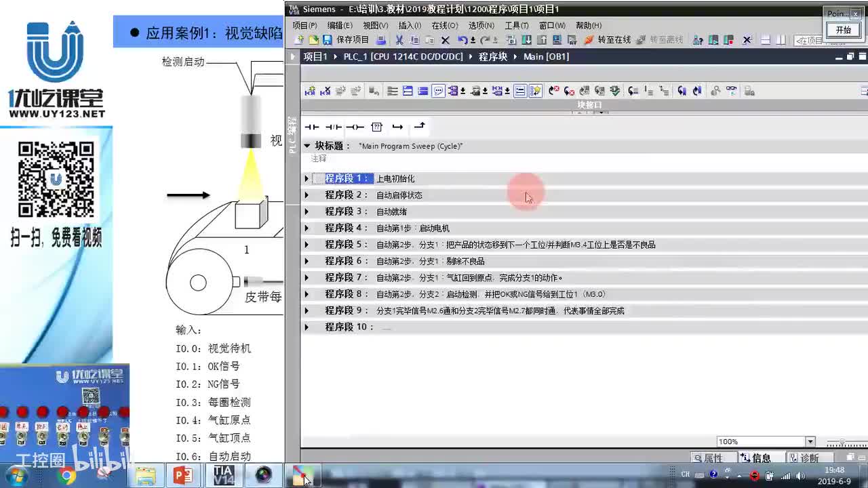Open the 100% zoom level dropdown
This screenshot has height=488, width=868.
(x=810, y=442)
